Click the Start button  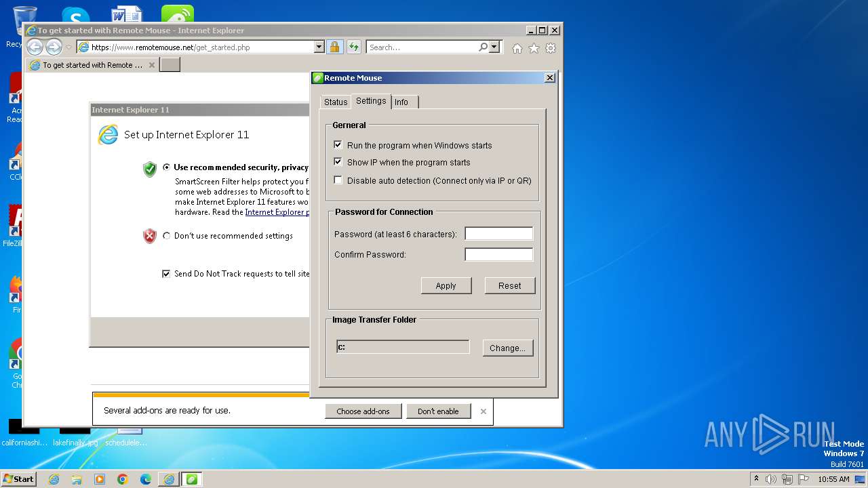pos(19,479)
